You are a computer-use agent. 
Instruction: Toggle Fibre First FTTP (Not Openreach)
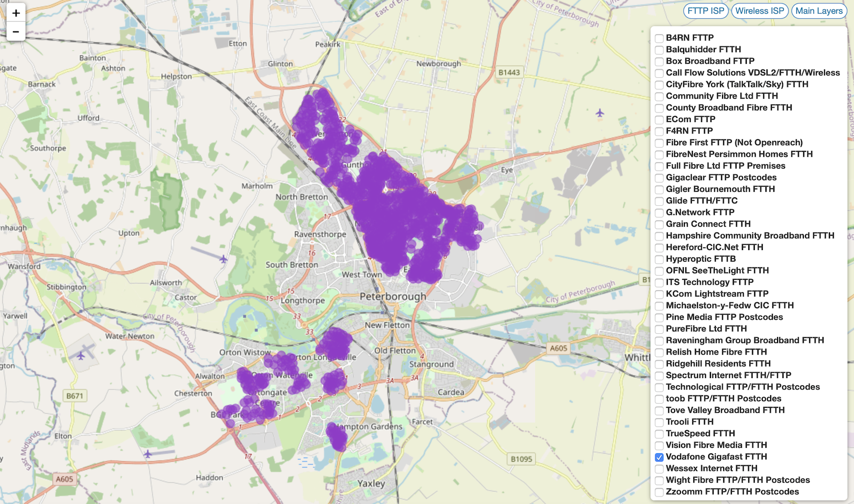click(659, 143)
